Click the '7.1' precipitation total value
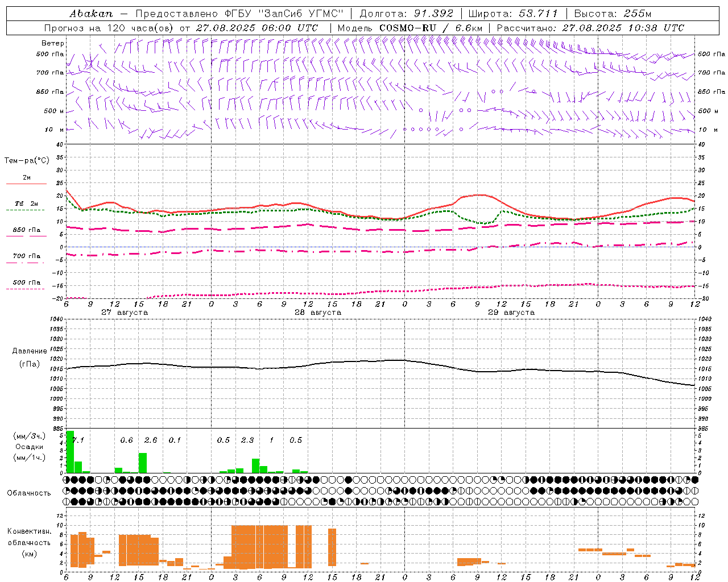Viewport: 728px width, 582px height. pyautogui.click(x=78, y=440)
